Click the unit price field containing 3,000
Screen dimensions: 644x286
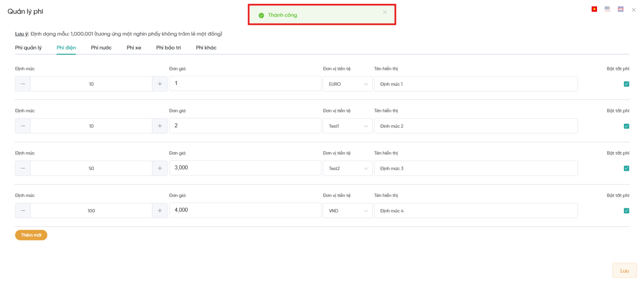pos(245,168)
